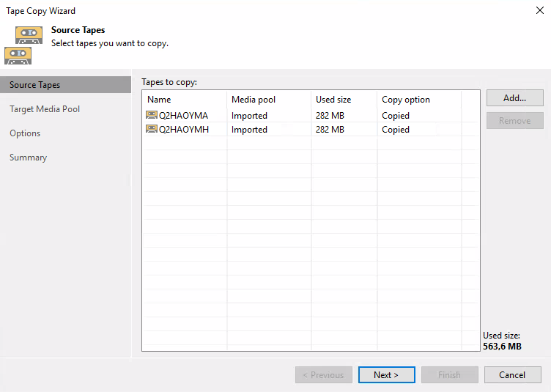This screenshot has width=551, height=392.
Task: Click the Add... button
Action: (515, 98)
